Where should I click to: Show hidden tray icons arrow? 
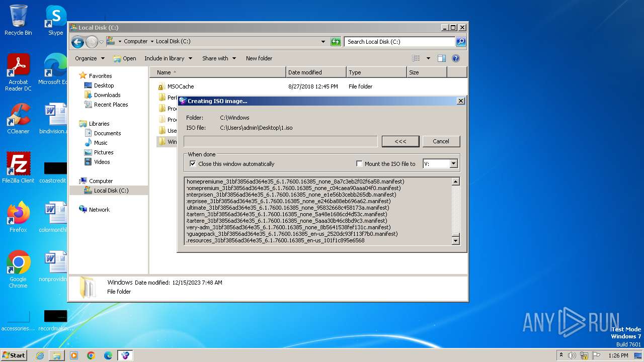[561, 355]
